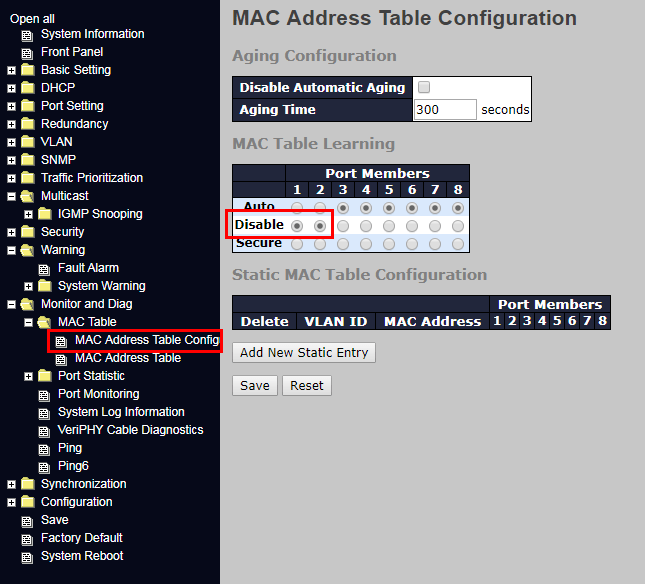Screen dimensions: 645x584
Task: Click the Aging Time input field
Action: 445,109
